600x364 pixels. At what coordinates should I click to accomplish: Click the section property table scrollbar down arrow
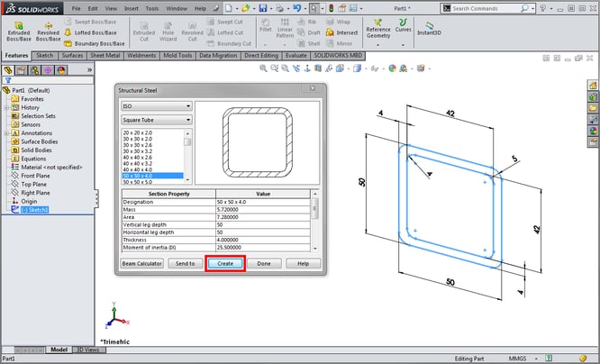(x=315, y=249)
